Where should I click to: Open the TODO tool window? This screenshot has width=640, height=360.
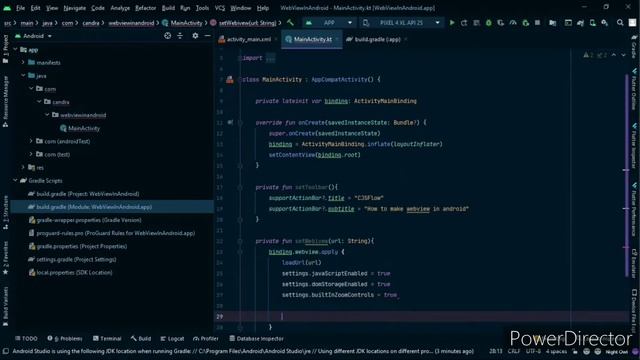[26, 338]
